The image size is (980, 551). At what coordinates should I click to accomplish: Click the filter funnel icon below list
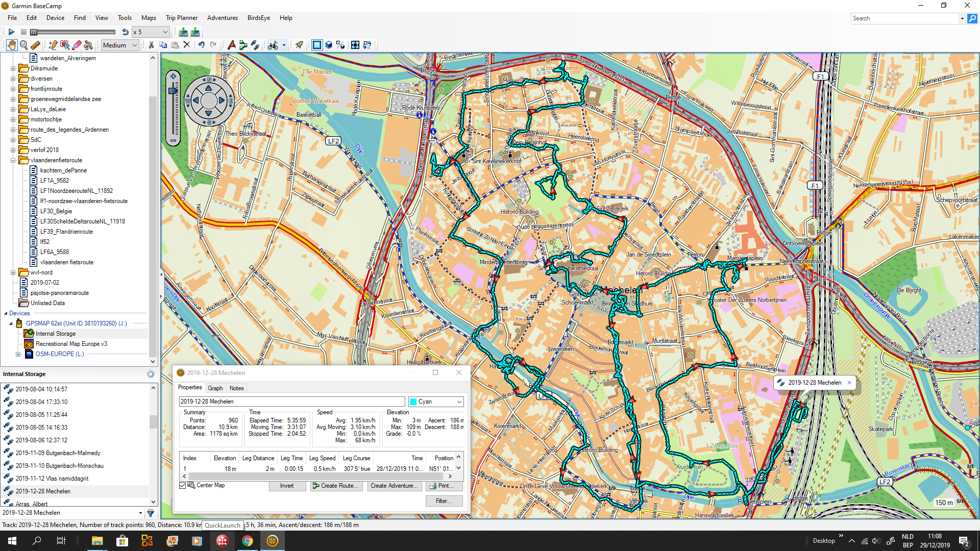[151, 513]
